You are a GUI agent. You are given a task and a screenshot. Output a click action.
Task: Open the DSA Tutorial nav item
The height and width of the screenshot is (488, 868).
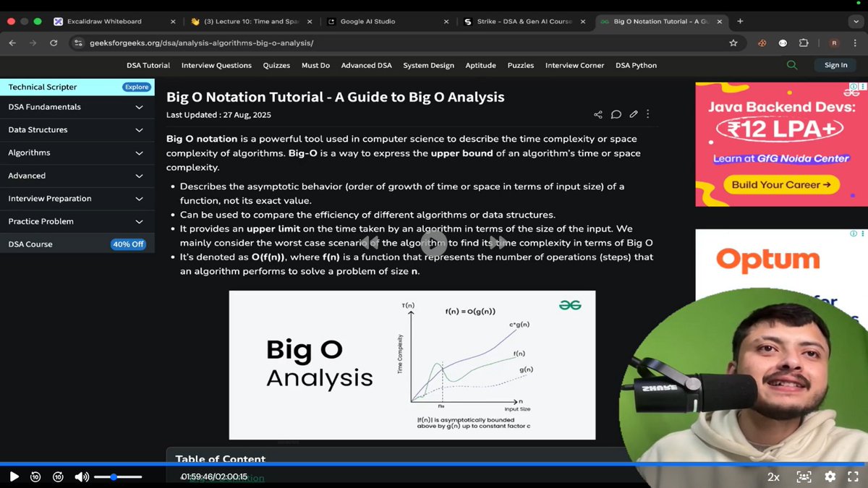[x=148, y=65]
